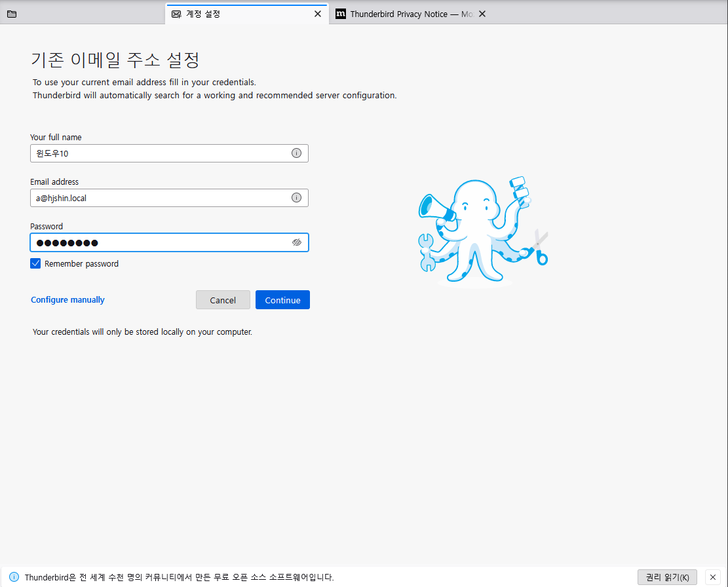Switch to Thunderbird Privacy Notice tab
This screenshot has width=728, height=587.
pos(411,14)
